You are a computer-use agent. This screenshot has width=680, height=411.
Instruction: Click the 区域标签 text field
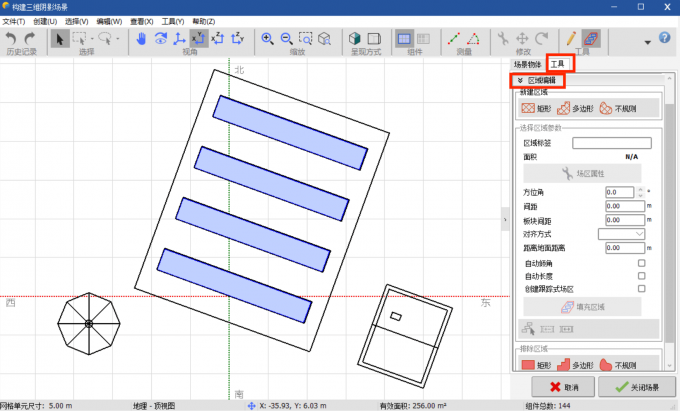[x=611, y=144]
